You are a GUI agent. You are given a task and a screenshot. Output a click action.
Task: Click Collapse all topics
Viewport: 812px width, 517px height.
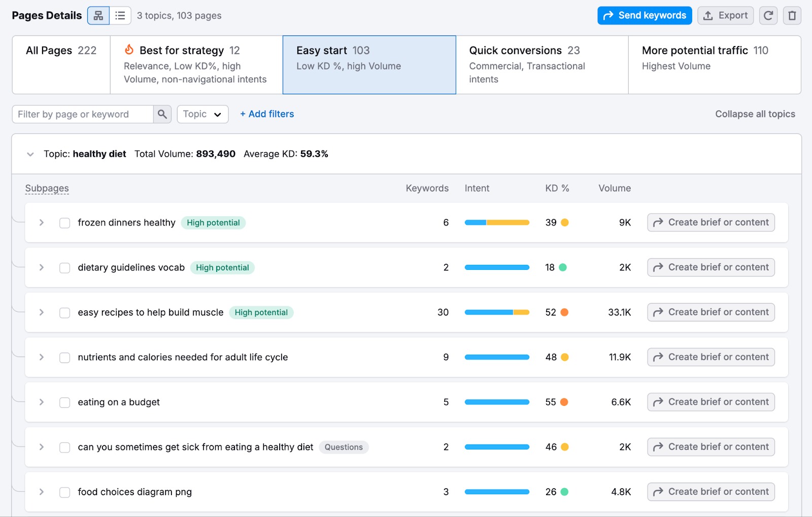point(755,114)
